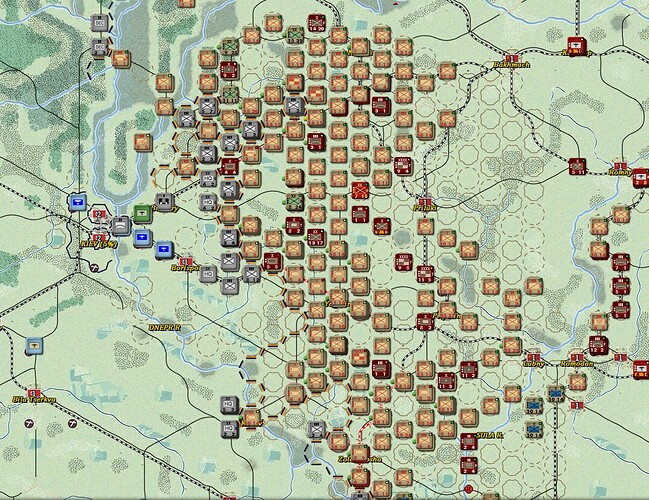Click the Priluki town marker
649x500 pixels.
pyautogui.click(x=425, y=202)
